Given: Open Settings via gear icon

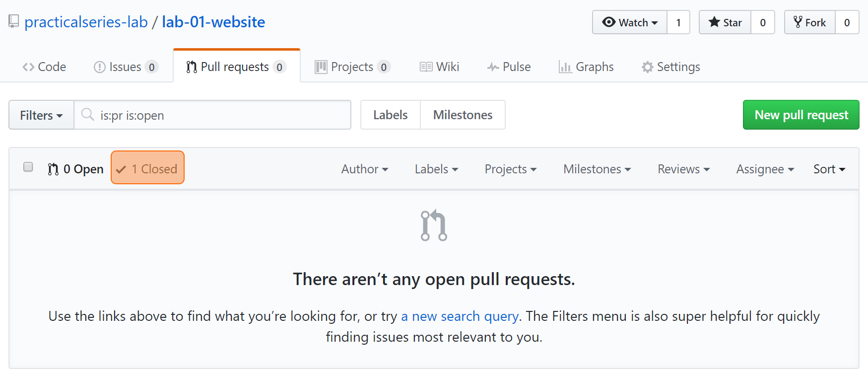Looking at the screenshot, I should [x=647, y=67].
